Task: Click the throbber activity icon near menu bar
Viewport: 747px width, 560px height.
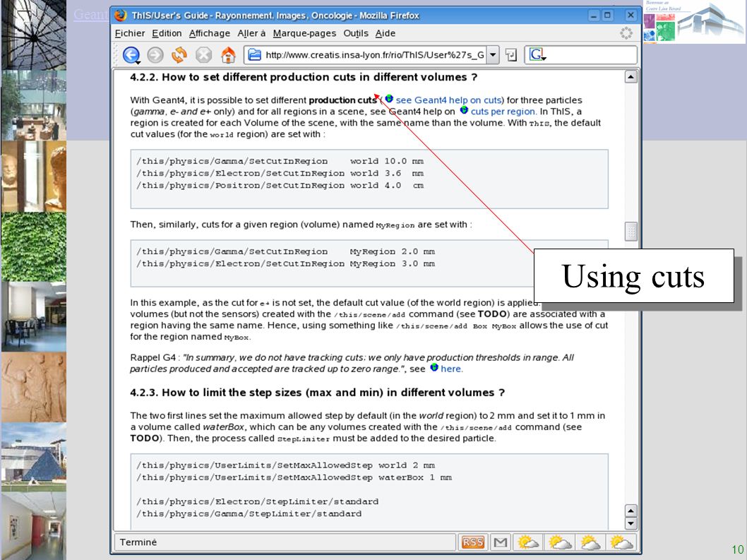Action: tap(626, 33)
